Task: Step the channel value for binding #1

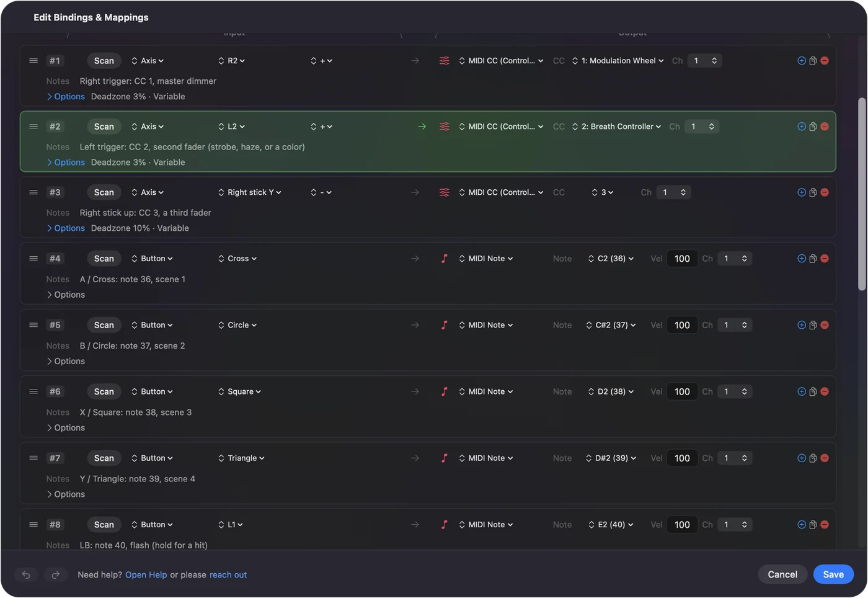Action: point(714,61)
